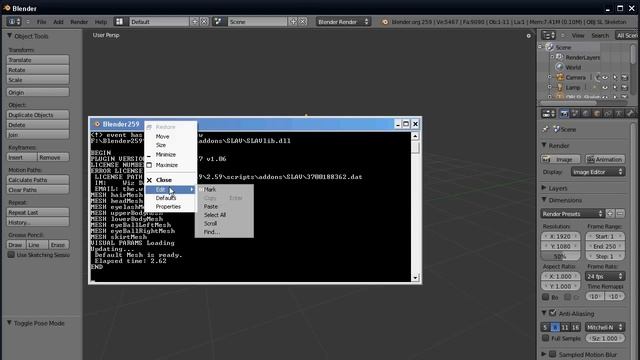This screenshot has height=360, width=640.
Task: Click the End 250 frame field
Action: (604, 247)
